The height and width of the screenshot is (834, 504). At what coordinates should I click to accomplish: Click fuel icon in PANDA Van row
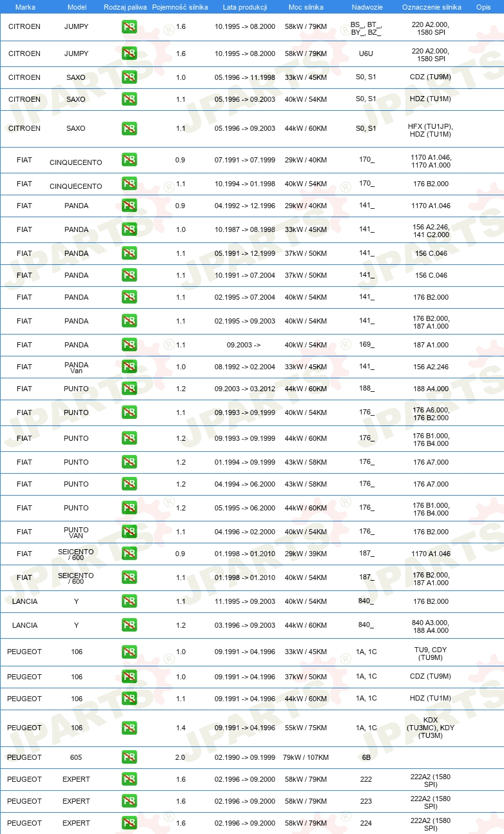click(x=129, y=367)
